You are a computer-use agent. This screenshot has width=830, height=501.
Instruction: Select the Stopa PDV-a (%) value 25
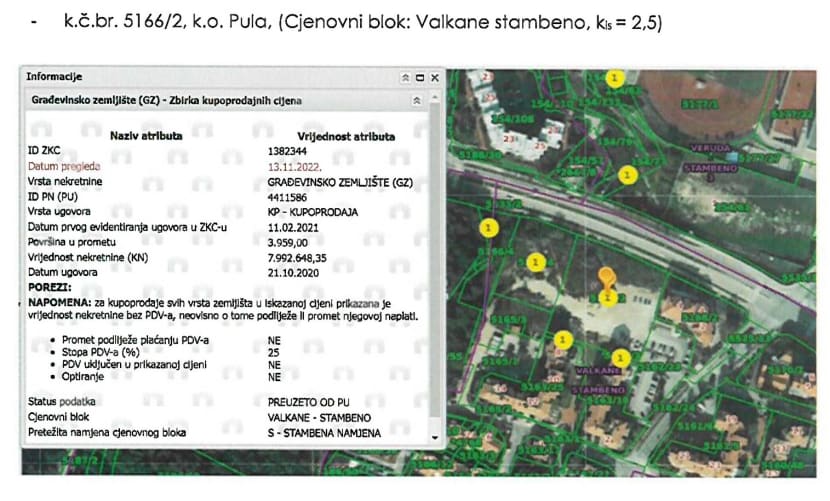point(273,352)
